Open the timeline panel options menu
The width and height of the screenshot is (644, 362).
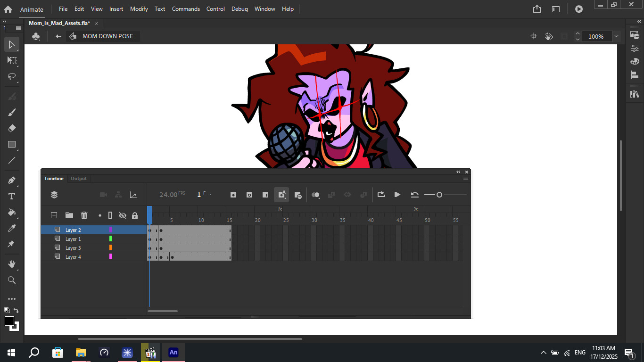[x=466, y=179]
